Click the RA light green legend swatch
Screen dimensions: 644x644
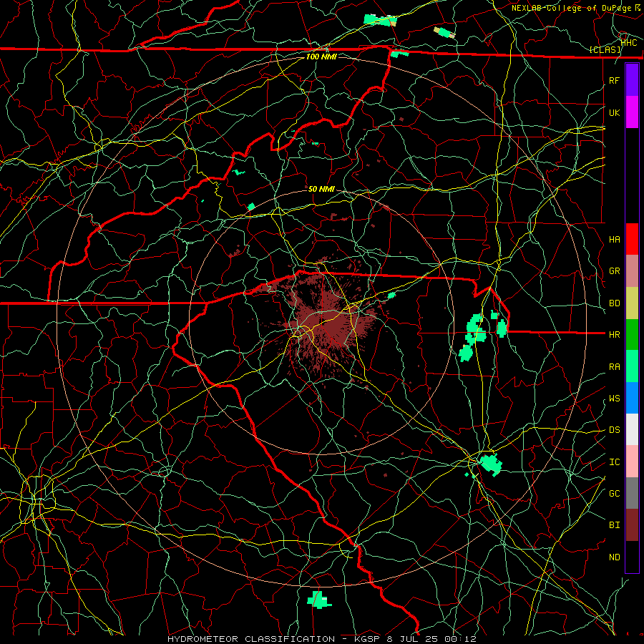pos(632,366)
